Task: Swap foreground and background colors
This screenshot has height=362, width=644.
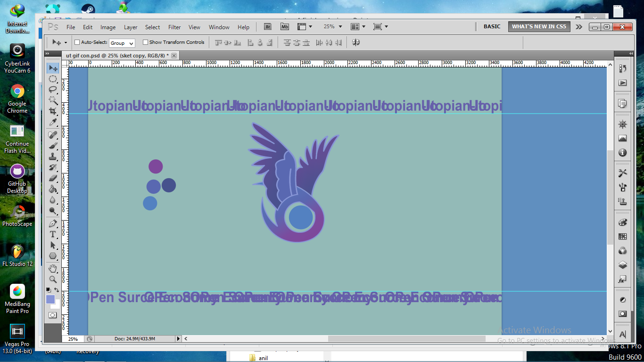Action: click(57, 289)
